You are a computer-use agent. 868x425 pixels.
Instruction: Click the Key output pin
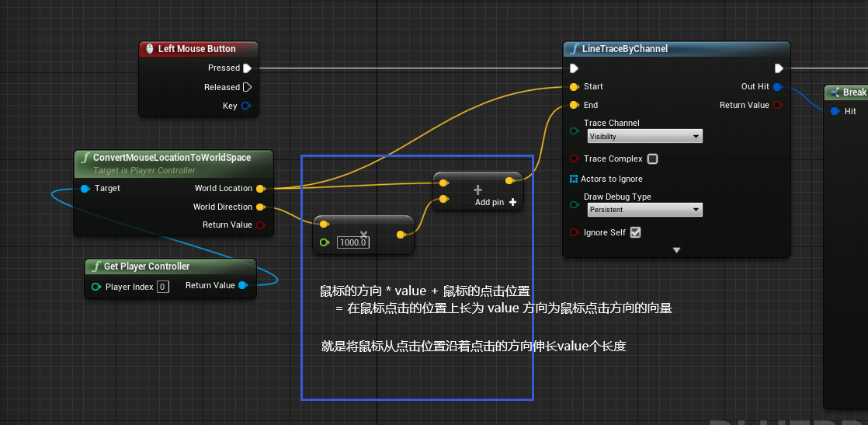coord(246,106)
